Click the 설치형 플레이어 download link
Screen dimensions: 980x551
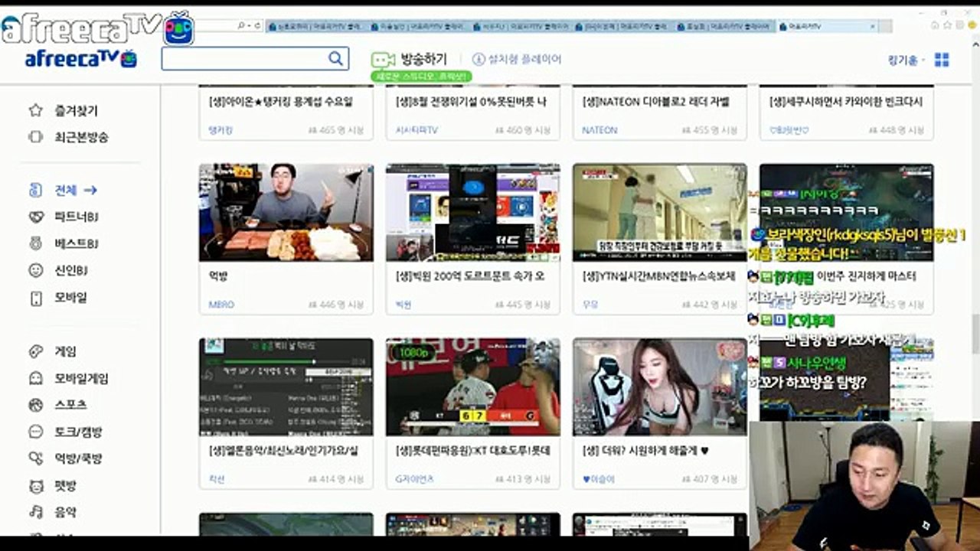[x=517, y=59]
